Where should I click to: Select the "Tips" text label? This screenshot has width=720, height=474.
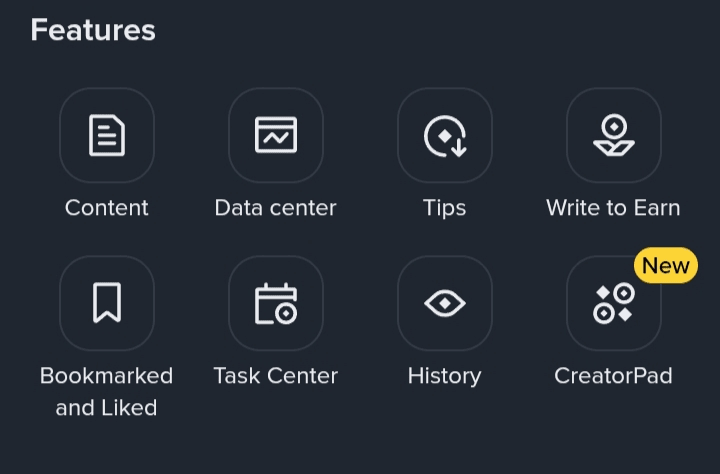pos(444,208)
